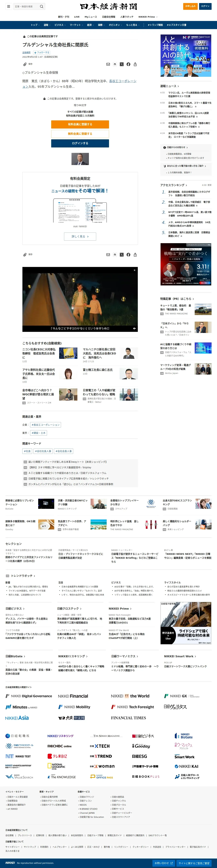Open the #トランプ関税 topic
217x868 pixels.
pyautogui.click(x=155, y=25)
